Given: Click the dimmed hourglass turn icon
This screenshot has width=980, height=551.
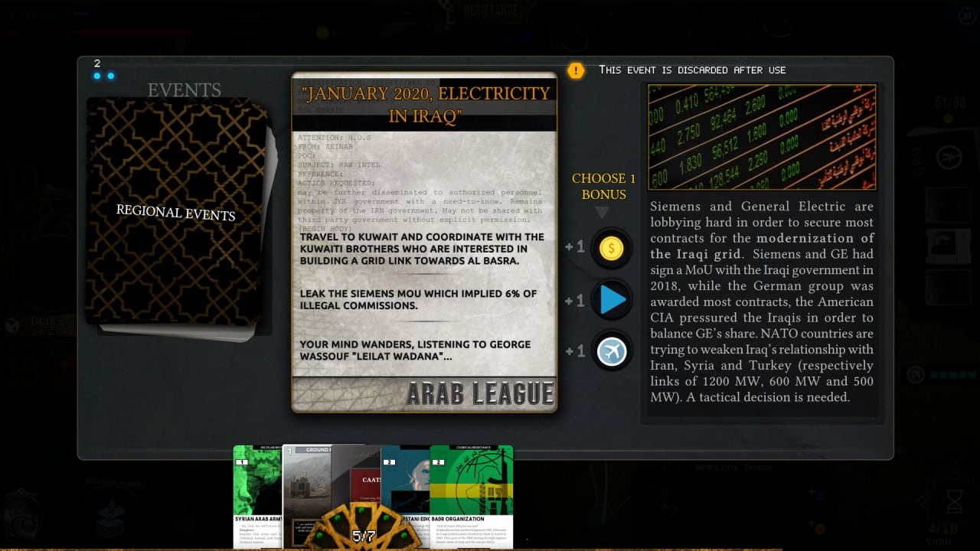Looking at the screenshot, I should [x=954, y=500].
